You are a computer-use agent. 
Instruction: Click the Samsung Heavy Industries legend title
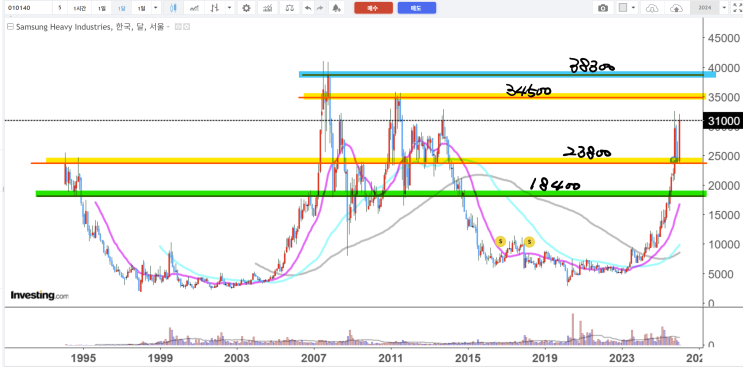[x=90, y=27]
